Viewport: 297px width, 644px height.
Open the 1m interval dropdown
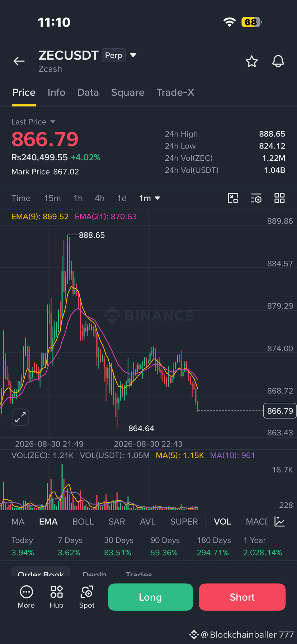coord(150,198)
